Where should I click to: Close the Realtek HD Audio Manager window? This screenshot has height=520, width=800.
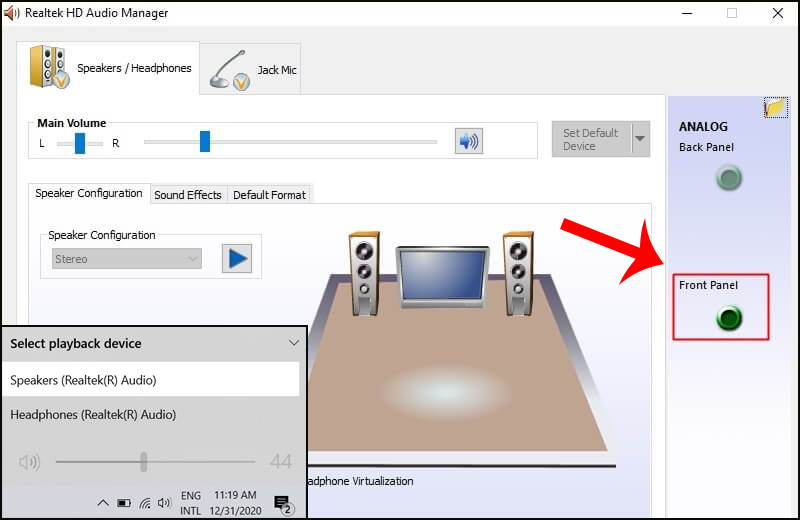point(778,13)
